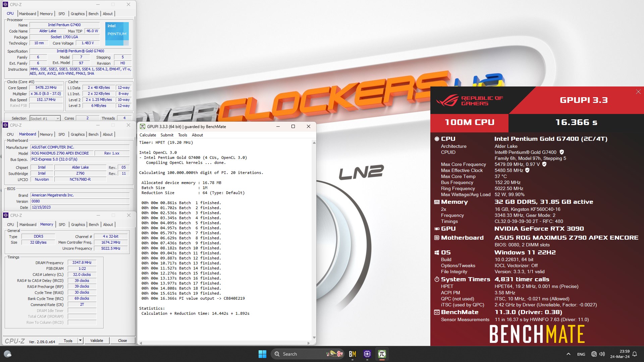Click DRAM Frequency value 3347.8 MHz

(82, 262)
